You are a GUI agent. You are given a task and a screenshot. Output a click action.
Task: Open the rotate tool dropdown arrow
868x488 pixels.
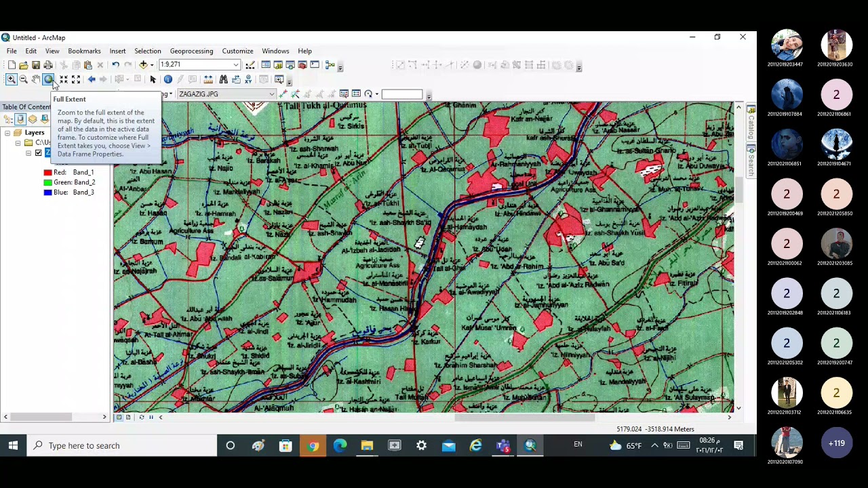[376, 94]
